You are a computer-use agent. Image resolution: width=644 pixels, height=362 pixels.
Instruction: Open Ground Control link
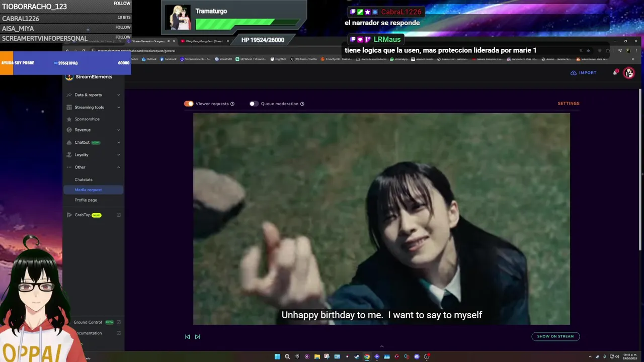88,322
